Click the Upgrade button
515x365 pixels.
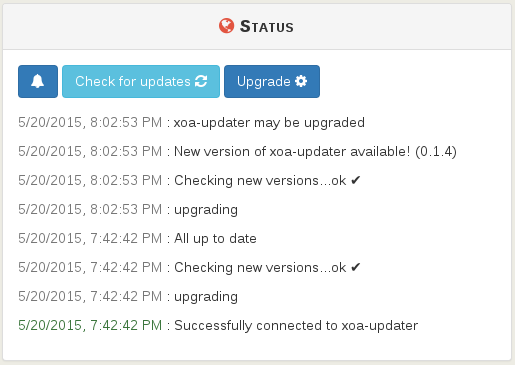(272, 81)
